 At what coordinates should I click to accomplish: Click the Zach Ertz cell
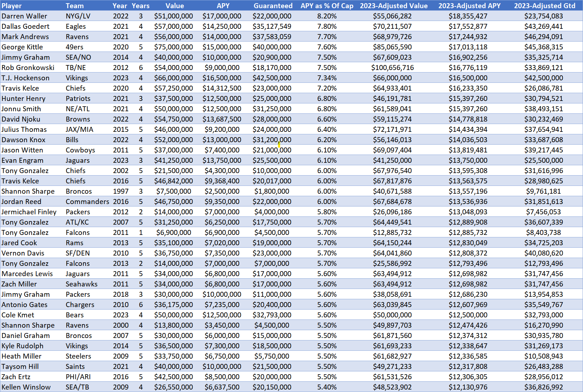point(16,377)
